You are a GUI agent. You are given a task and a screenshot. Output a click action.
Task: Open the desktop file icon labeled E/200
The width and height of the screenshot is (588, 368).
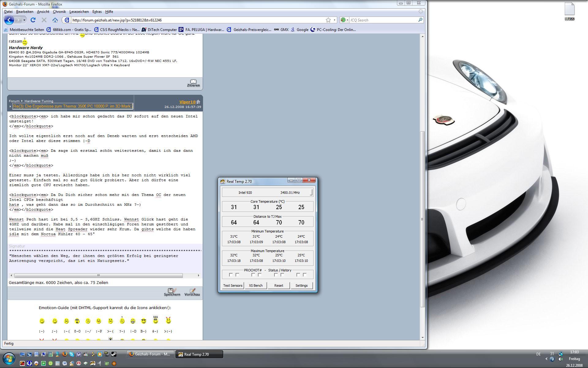570,11
